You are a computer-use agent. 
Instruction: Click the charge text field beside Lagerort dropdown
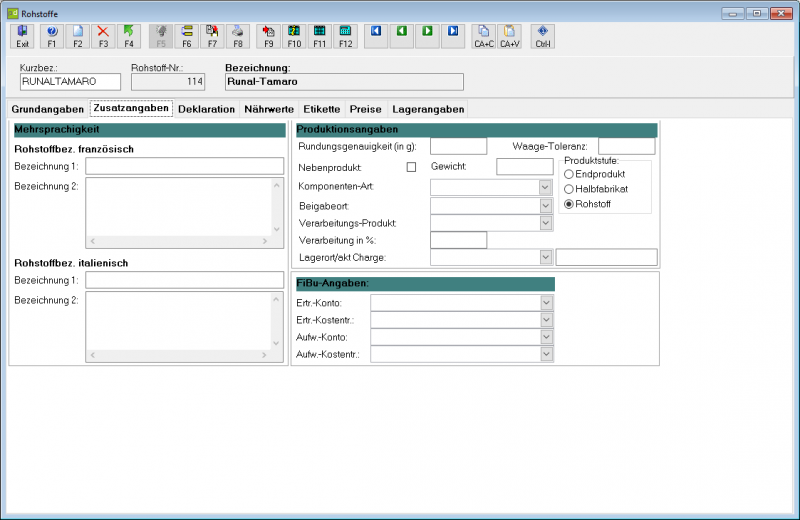[x=607, y=257]
